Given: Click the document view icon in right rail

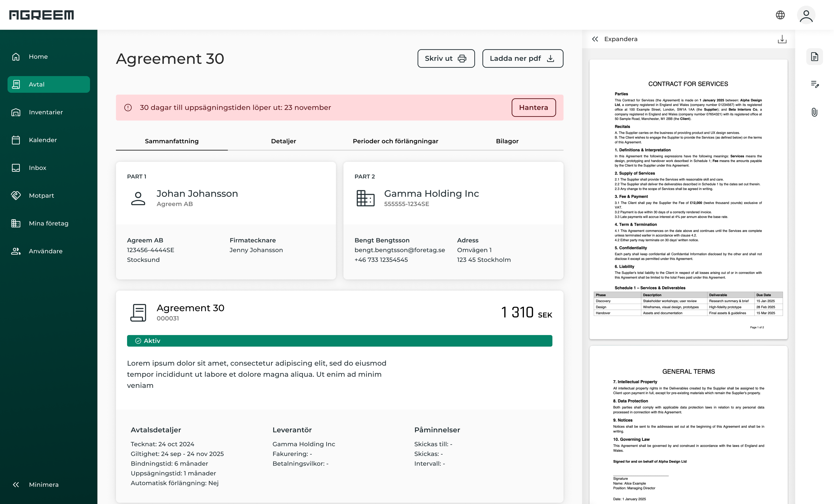Looking at the screenshot, I should pyautogui.click(x=814, y=56).
